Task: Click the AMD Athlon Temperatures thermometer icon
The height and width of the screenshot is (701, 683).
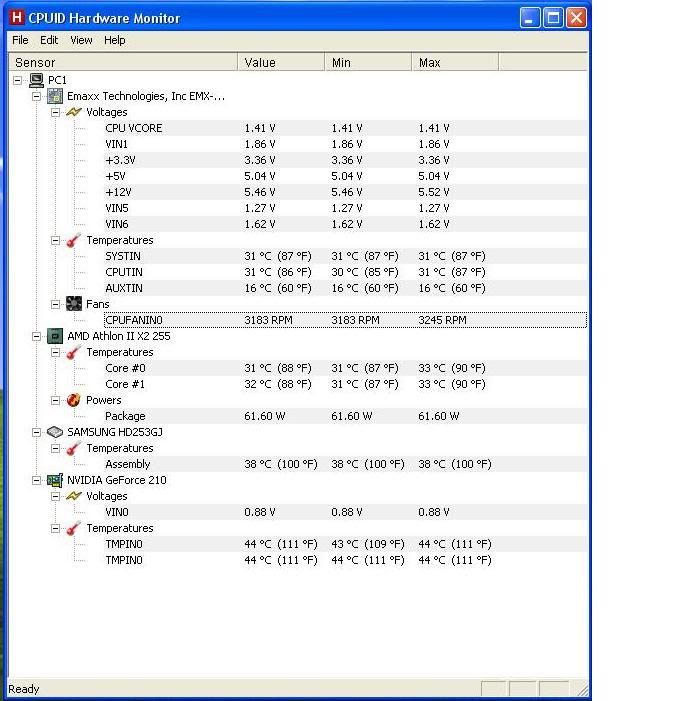Action: click(x=73, y=352)
